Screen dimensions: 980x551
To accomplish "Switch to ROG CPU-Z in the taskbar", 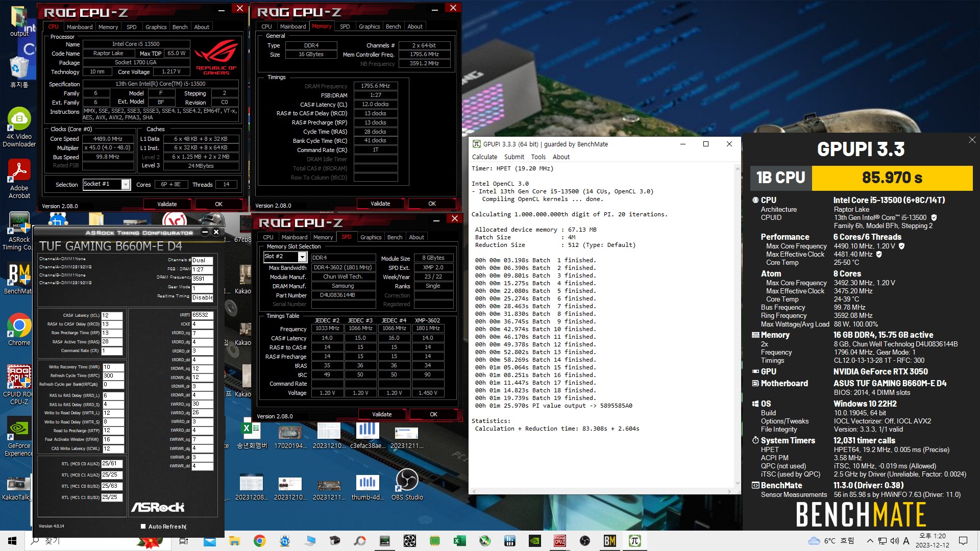I will coord(560,541).
